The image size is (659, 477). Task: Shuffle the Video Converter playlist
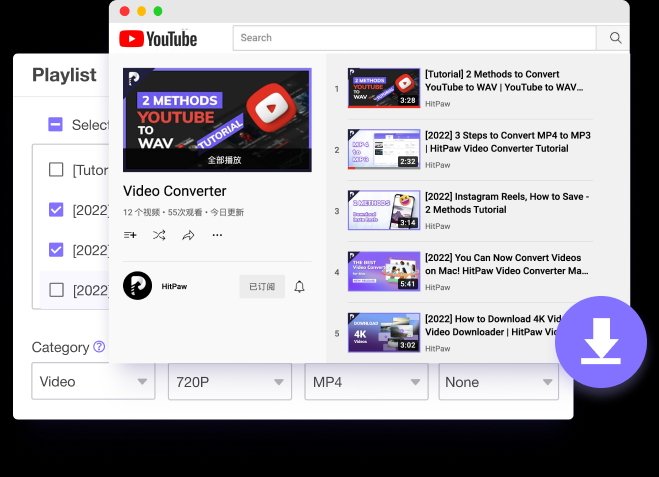coord(159,235)
